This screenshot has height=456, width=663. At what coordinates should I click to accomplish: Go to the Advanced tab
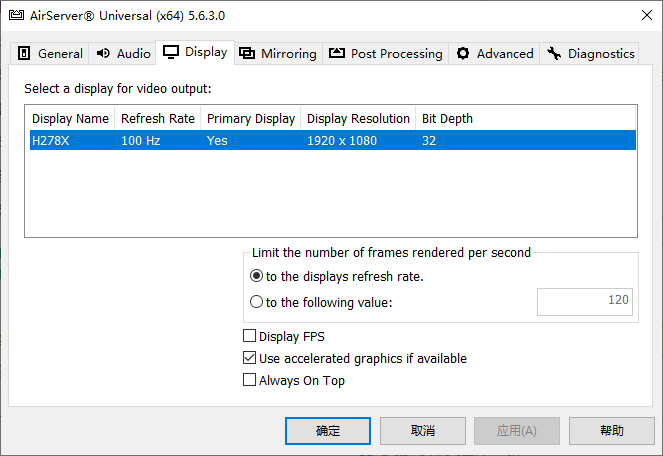[495, 54]
